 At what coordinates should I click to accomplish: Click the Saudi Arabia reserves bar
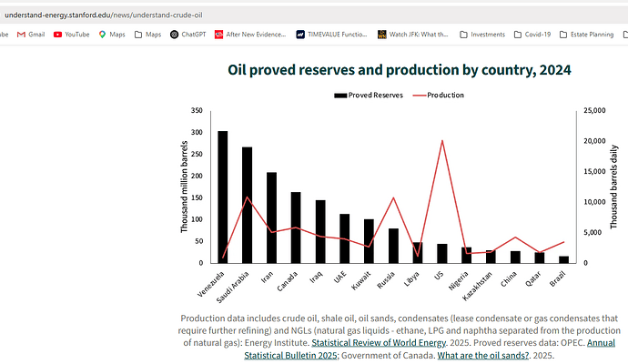pos(248,205)
